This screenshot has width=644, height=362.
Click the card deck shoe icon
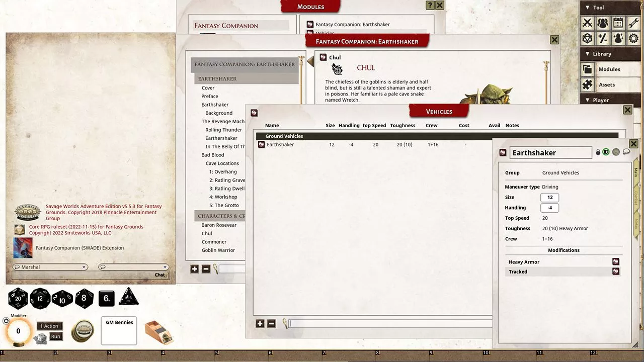click(x=158, y=332)
